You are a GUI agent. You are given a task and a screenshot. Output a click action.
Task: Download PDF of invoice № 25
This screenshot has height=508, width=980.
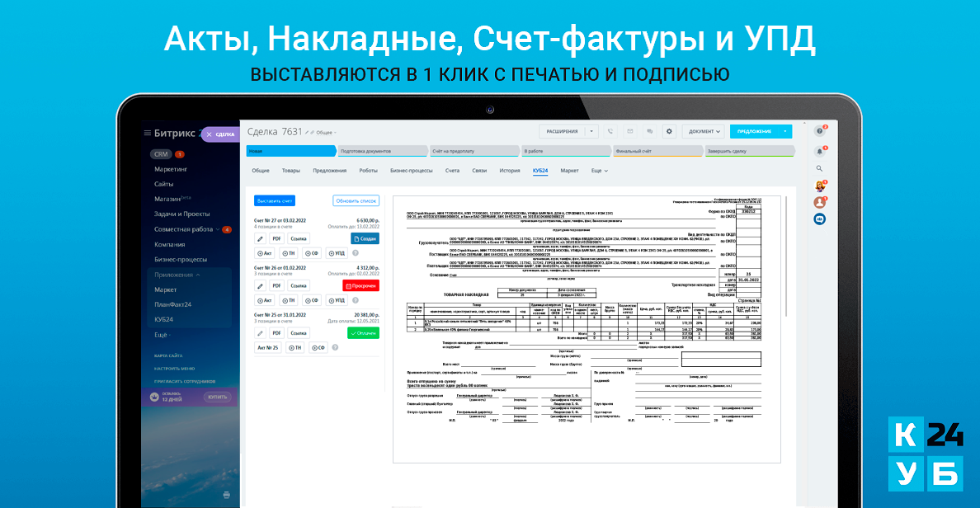[277, 333]
